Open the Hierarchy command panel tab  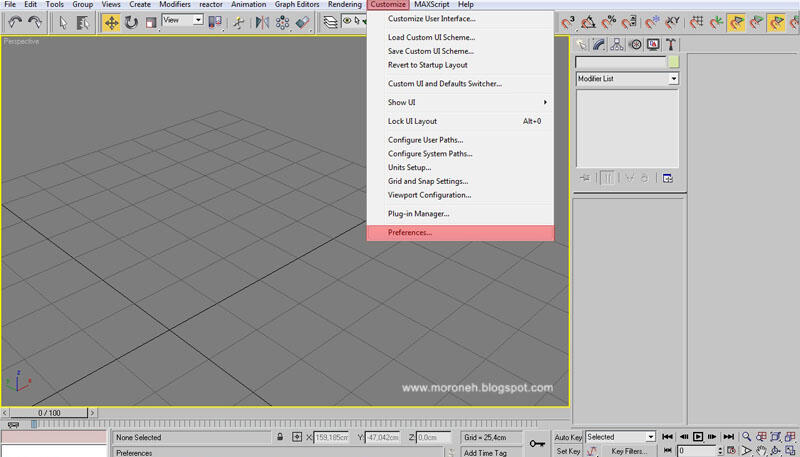(617, 45)
